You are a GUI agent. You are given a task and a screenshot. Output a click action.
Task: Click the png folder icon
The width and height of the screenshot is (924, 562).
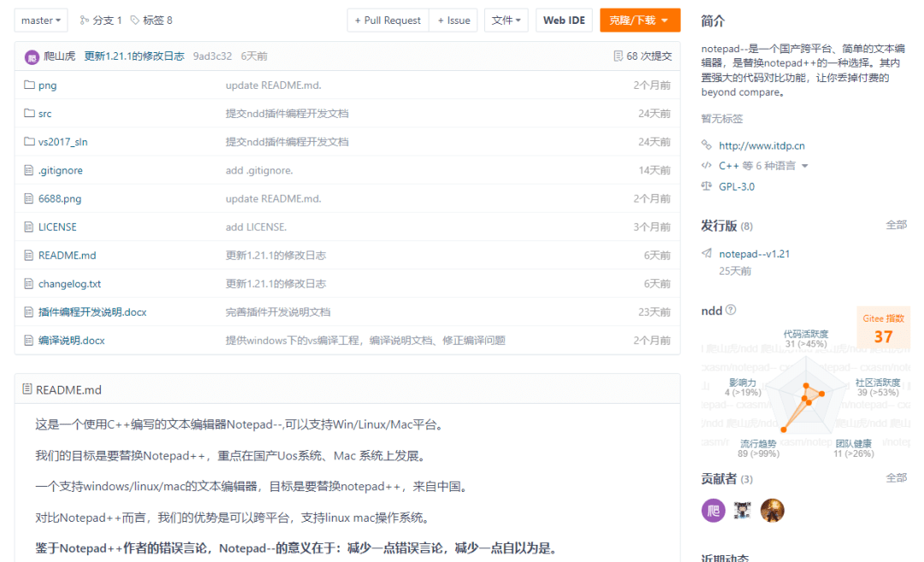[x=29, y=86]
